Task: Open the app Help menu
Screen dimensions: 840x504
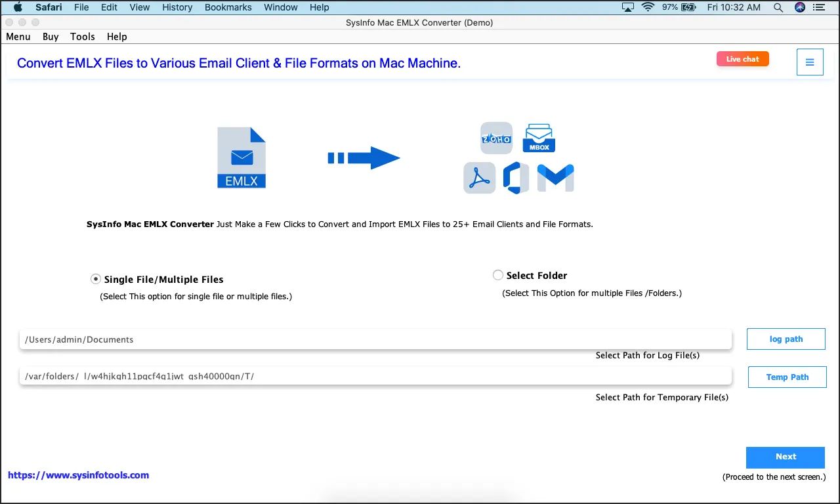Action: pos(117,37)
